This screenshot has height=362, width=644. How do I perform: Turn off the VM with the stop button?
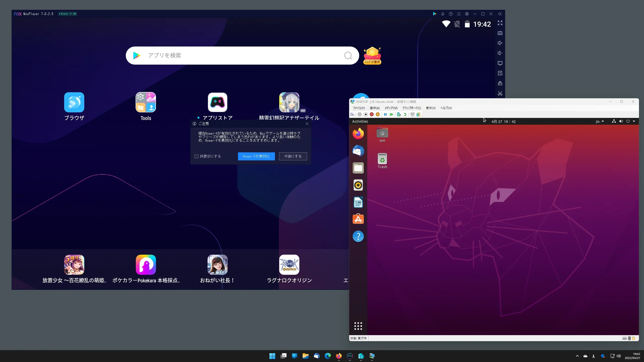366,115
